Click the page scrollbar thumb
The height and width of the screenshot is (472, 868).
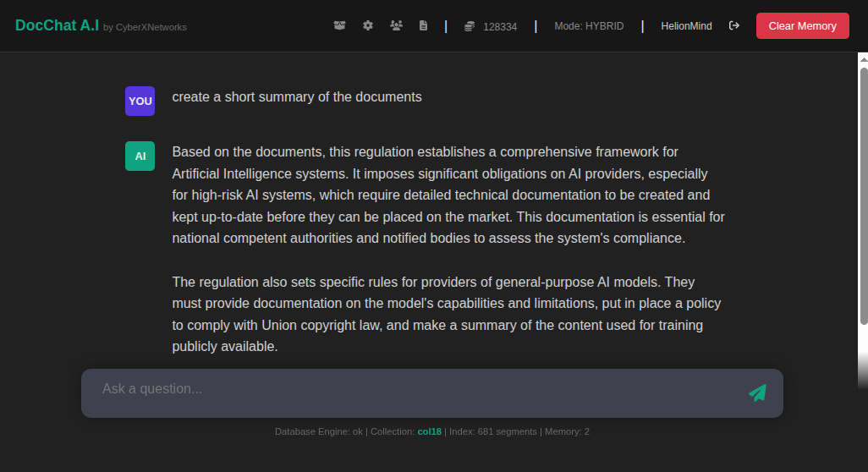click(864, 196)
